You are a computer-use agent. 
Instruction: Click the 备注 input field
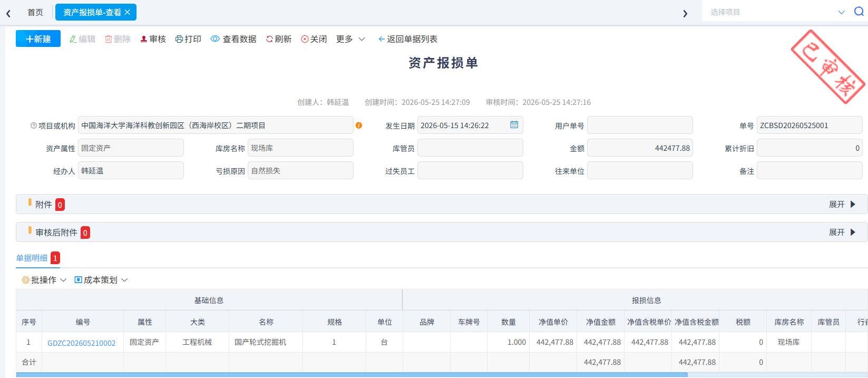click(x=810, y=171)
